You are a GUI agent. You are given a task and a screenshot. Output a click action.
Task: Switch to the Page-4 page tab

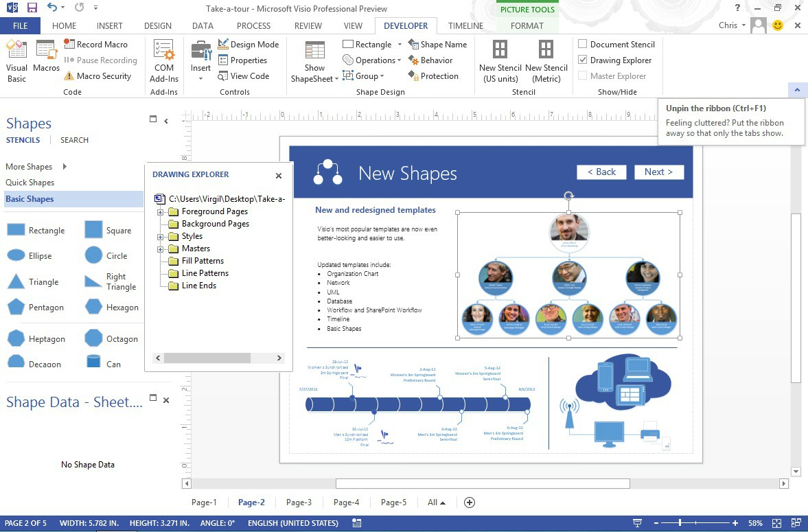(346, 502)
